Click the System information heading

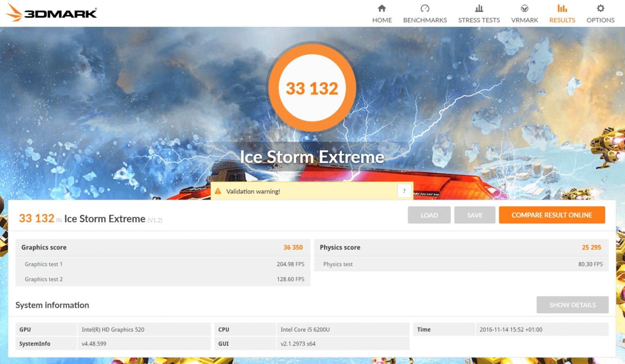tap(52, 305)
